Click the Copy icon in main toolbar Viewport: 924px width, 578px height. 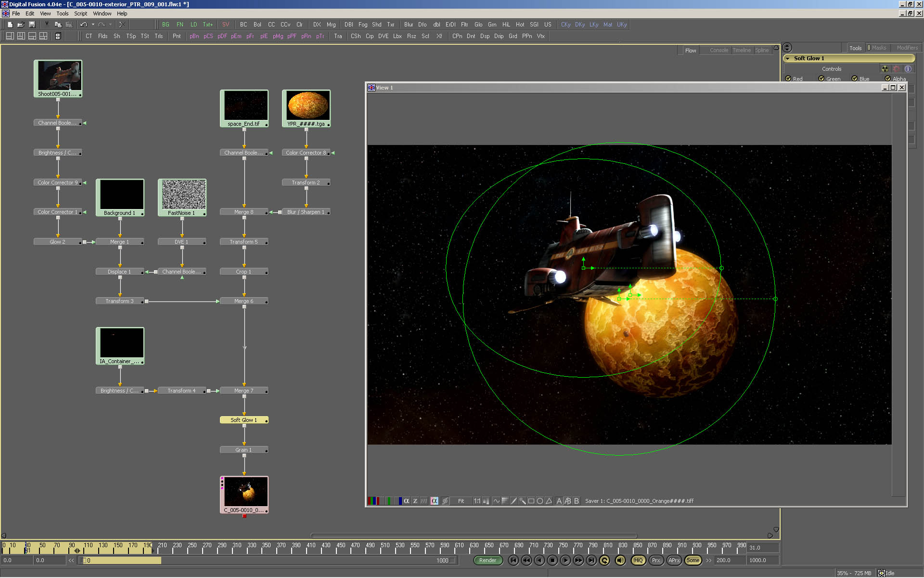pyautogui.click(x=58, y=25)
